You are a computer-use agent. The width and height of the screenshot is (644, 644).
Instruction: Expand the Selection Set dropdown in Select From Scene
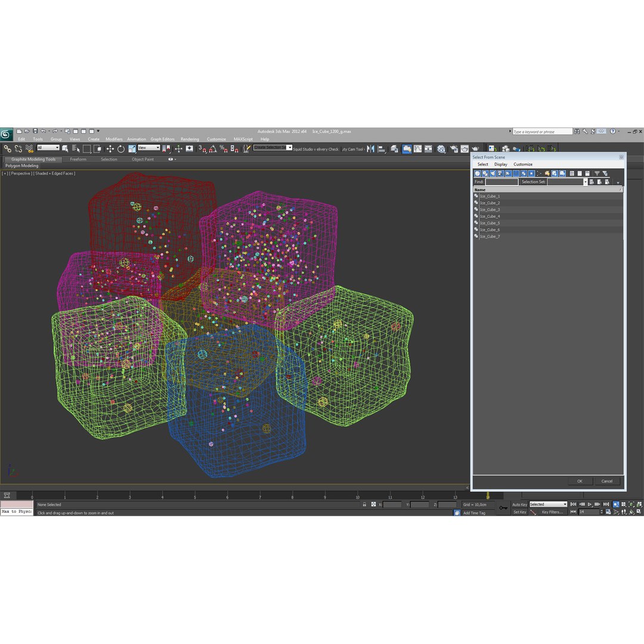tap(586, 182)
